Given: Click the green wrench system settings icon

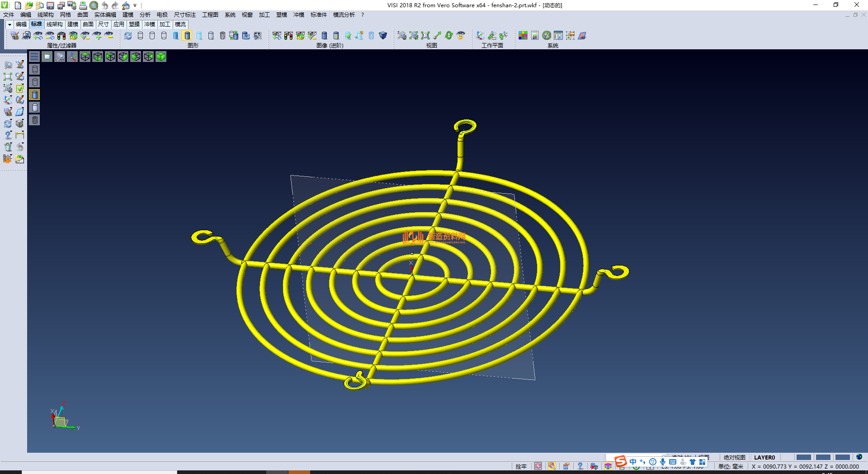Looking at the screenshot, I should coord(547,36).
